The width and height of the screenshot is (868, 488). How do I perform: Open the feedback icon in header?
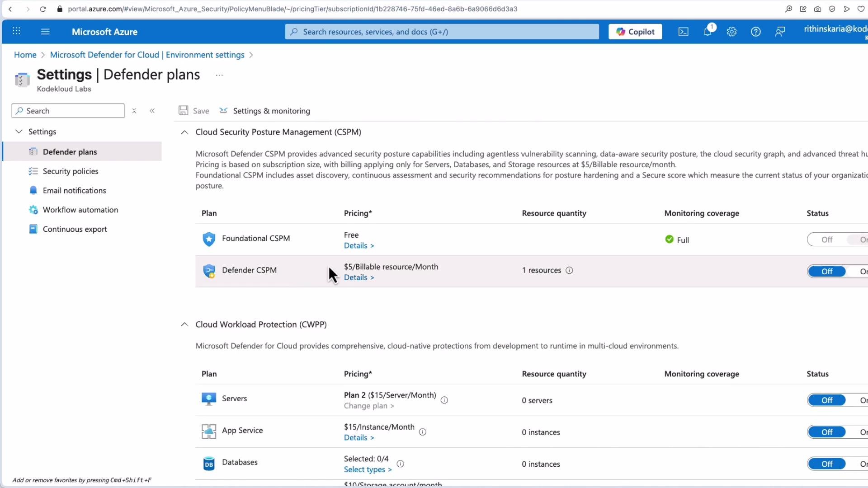click(780, 32)
